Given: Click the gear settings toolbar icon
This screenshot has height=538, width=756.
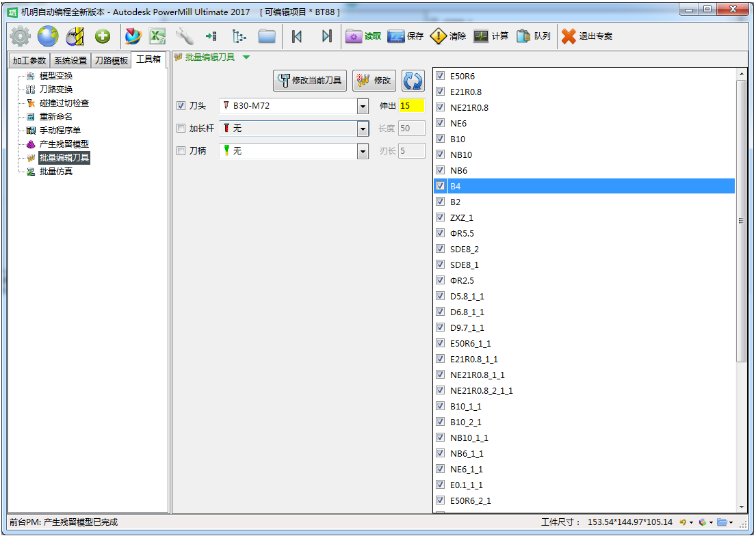Looking at the screenshot, I should tap(21, 36).
